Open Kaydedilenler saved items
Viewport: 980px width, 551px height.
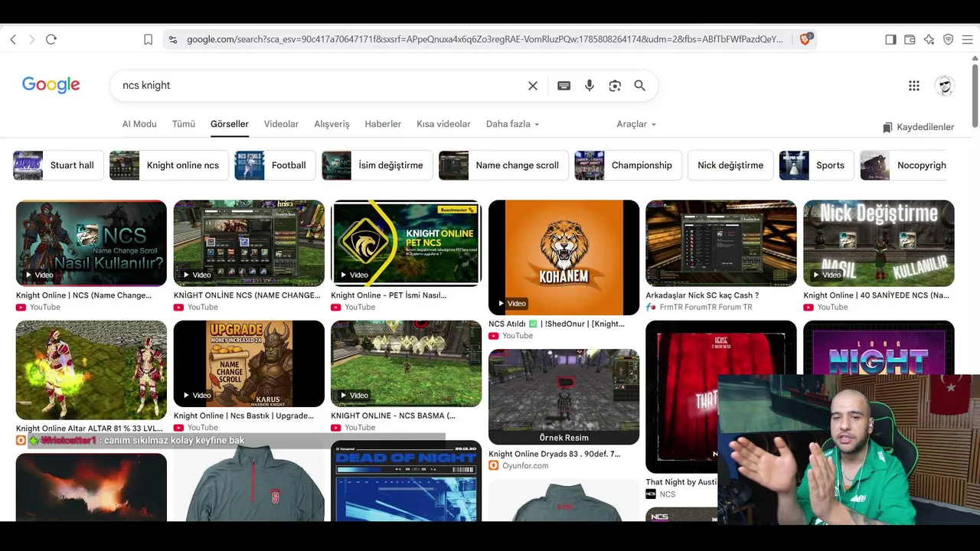coord(918,127)
